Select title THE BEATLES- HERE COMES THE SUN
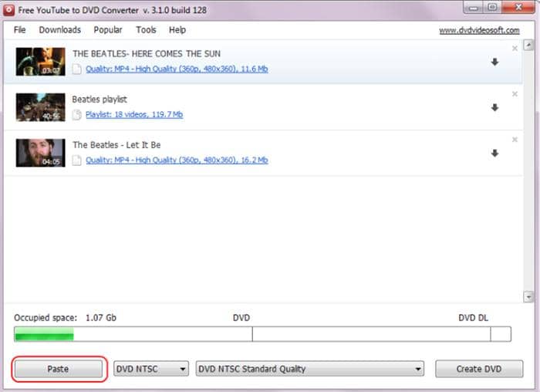The height and width of the screenshot is (392, 540). coord(147,54)
